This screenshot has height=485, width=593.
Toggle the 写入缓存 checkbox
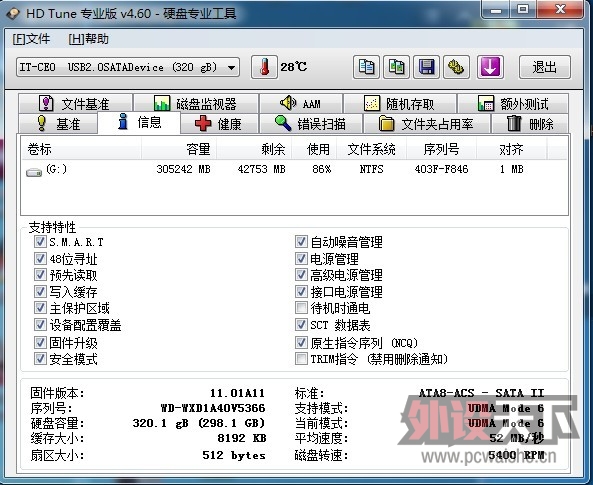tap(40, 291)
